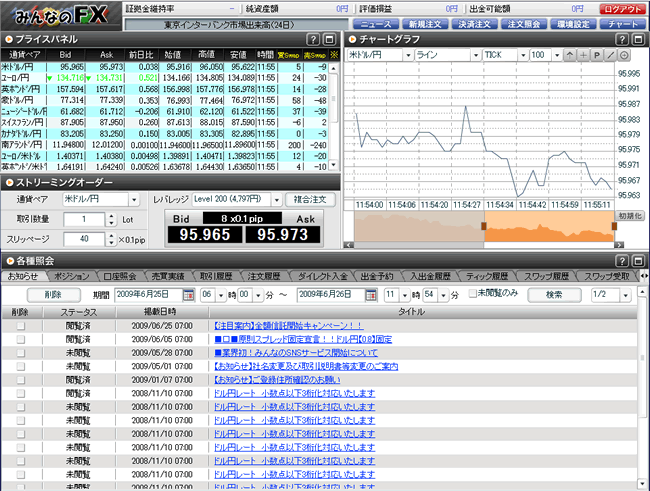Click the 初期化 chart reset button

point(630,216)
